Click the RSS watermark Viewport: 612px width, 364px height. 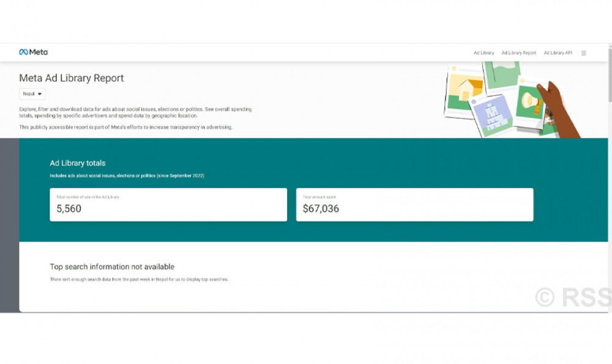(573, 297)
